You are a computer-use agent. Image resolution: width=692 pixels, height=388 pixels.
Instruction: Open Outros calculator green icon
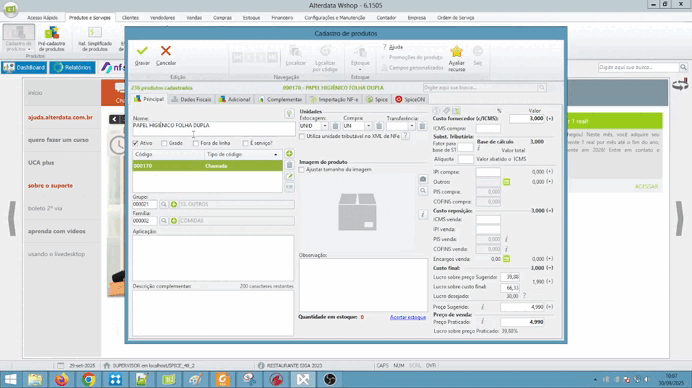click(x=506, y=182)
